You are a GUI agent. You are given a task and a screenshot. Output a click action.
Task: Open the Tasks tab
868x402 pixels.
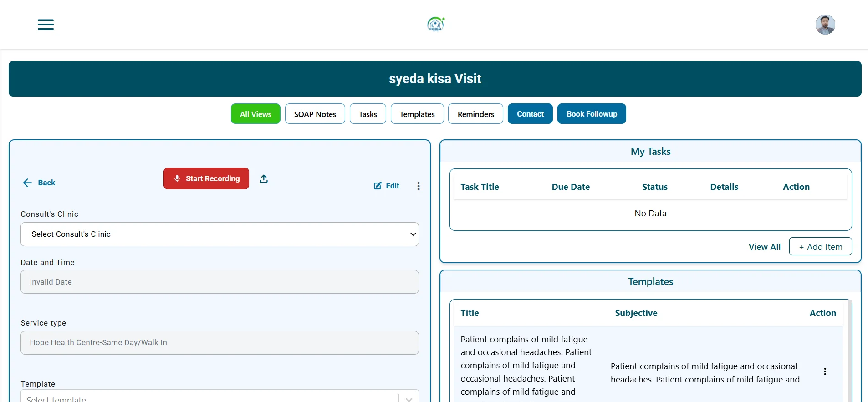[x=368, y=114]
